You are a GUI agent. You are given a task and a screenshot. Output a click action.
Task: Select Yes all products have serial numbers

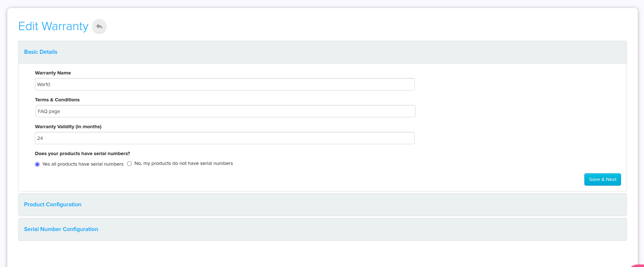point(37,164)
